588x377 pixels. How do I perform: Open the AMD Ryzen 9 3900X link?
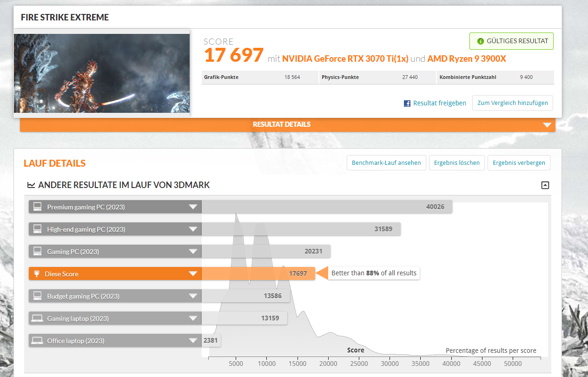point(467,59)
